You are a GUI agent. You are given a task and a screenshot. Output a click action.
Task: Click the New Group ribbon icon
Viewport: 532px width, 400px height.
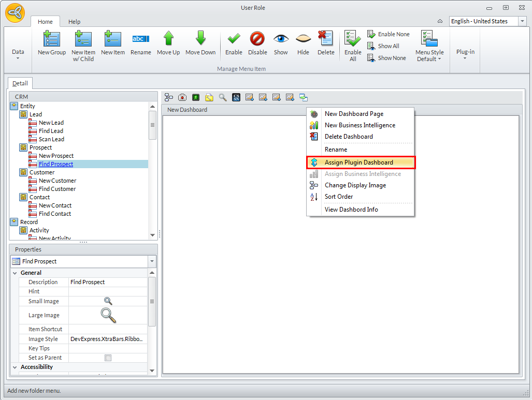click(x=51, y=40)
